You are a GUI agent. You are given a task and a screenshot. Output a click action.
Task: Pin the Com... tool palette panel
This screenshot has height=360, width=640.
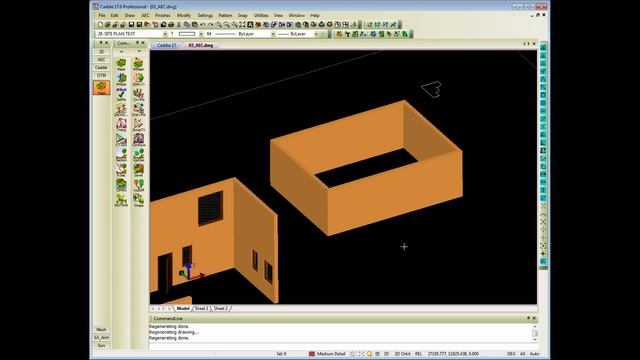coord(137,42)
